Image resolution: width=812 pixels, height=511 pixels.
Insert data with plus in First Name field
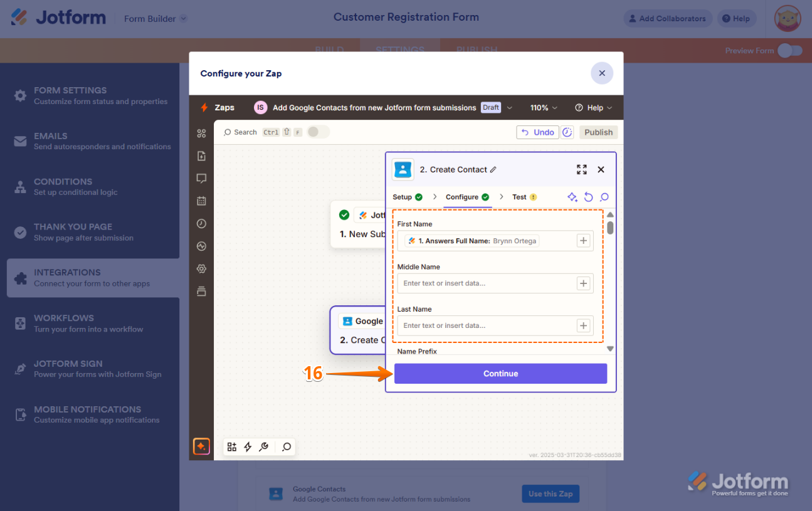pyautogui.click(x=583, y=240)
